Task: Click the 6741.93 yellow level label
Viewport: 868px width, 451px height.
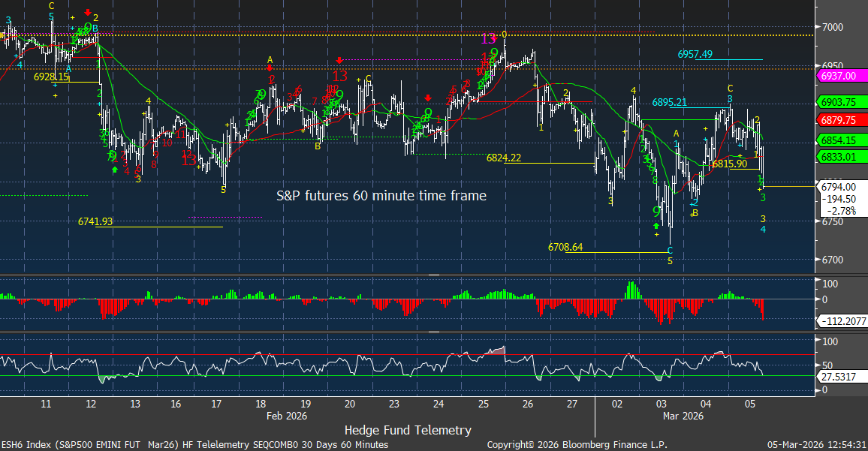Action: click(95, 221)
